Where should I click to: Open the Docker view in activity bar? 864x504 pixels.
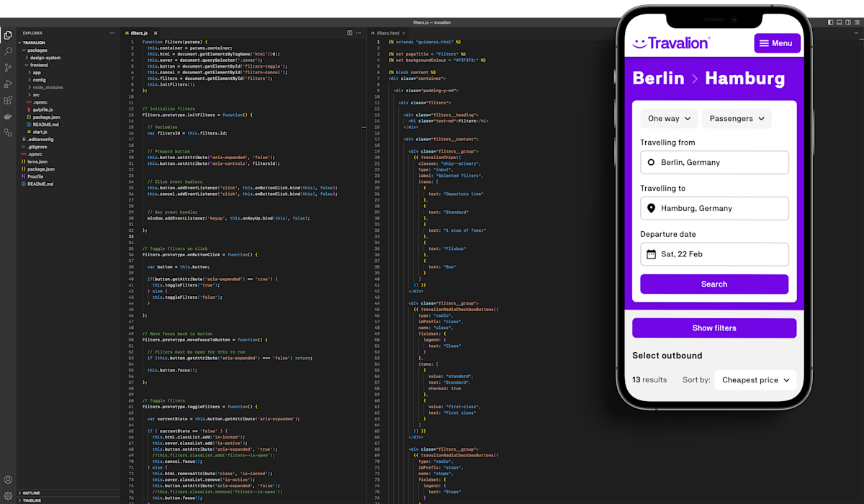8,117
